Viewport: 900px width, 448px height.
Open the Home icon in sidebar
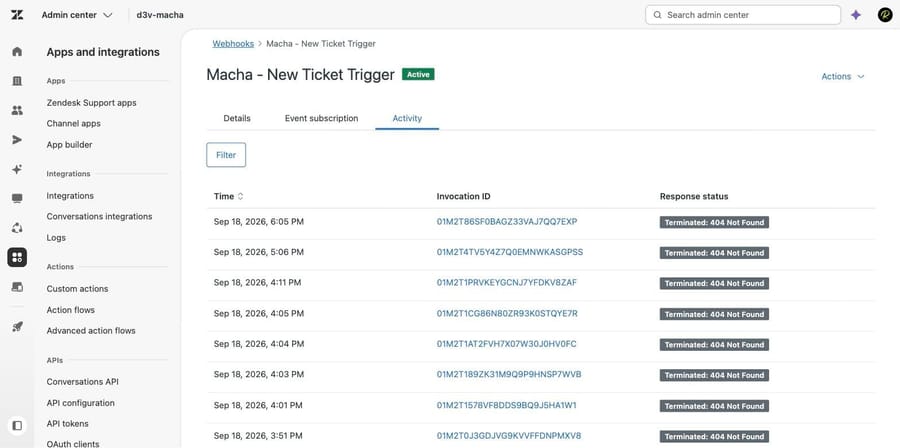click(x=17, y=52)
